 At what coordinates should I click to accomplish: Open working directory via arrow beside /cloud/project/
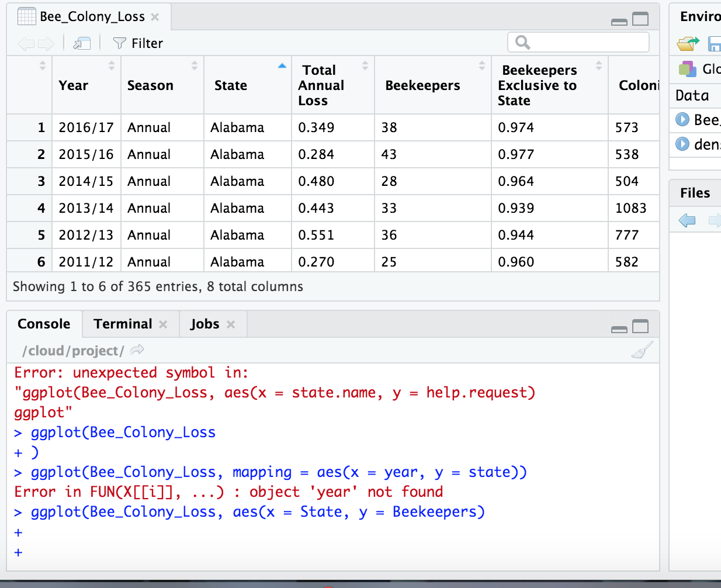point(137,350)
